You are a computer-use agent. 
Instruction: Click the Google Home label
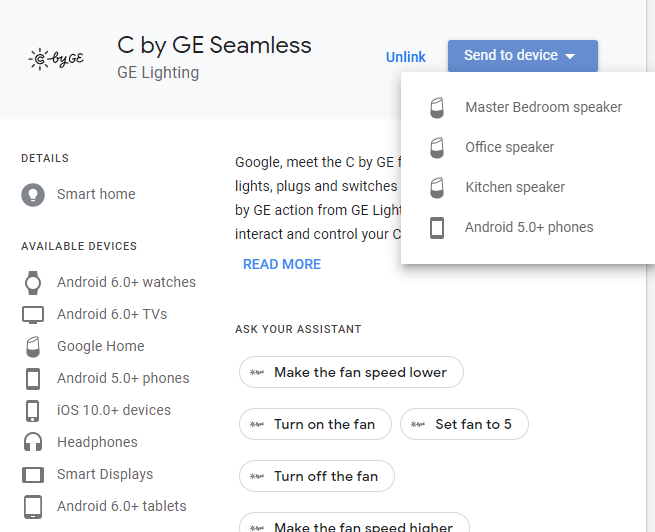[101, 346]
